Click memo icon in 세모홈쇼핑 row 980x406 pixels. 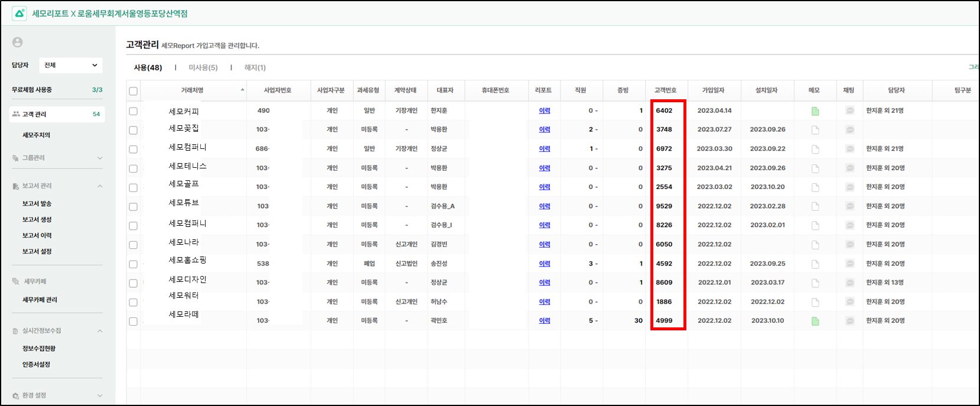[x=815, y=264]
